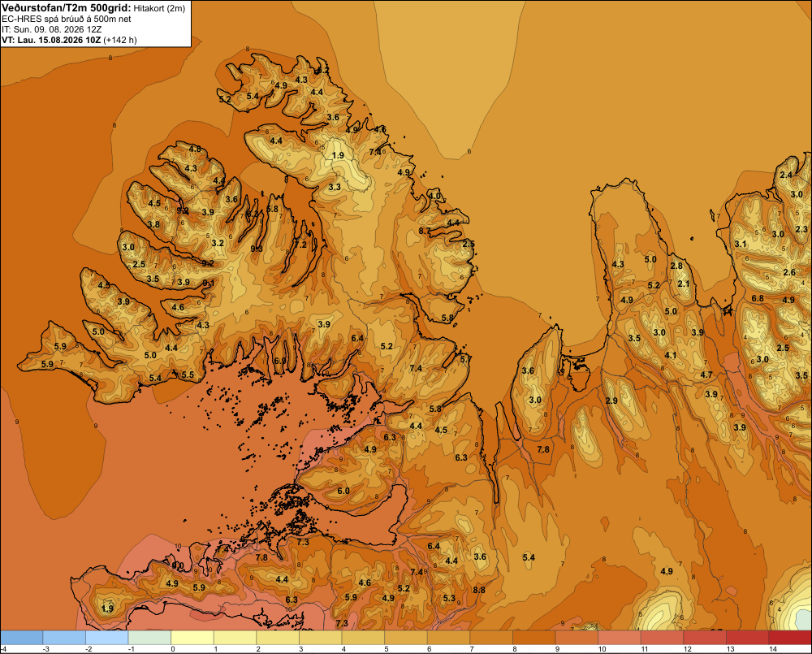Viewport: 812px width, 654px height.
Task: Click the 6.8 temperature label on eastern peninsula
Action: [x=758, y=298]
